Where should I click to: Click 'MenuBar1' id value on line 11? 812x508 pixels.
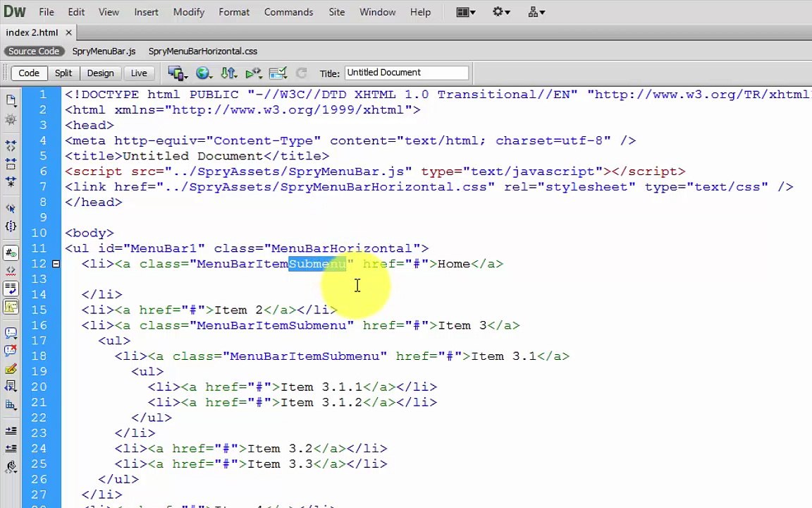pos(164,248)
